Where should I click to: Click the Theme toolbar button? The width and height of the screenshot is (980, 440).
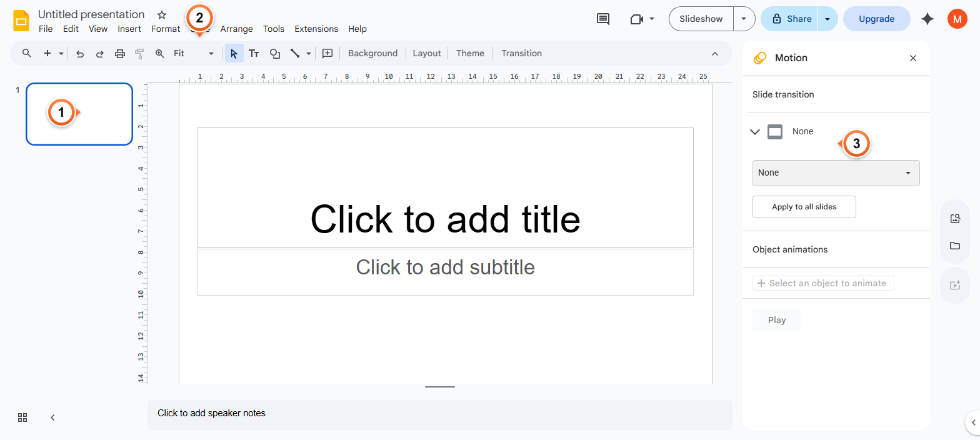coord(470,54)
